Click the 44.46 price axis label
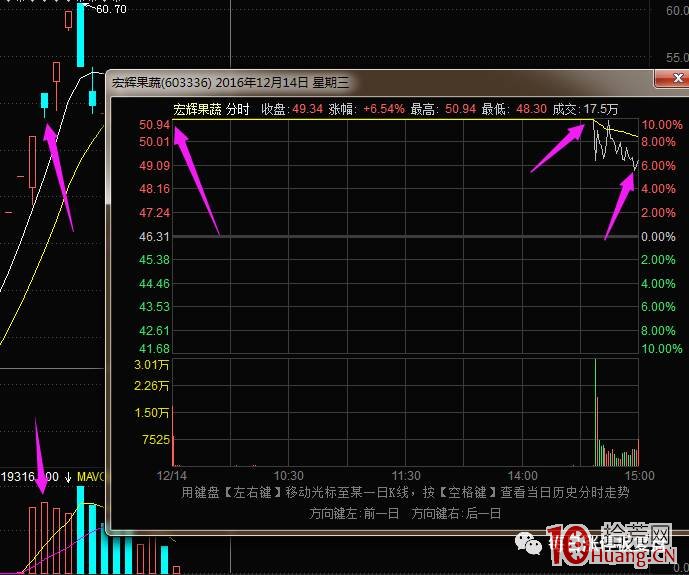689x575 pixels. pos(154,284)
